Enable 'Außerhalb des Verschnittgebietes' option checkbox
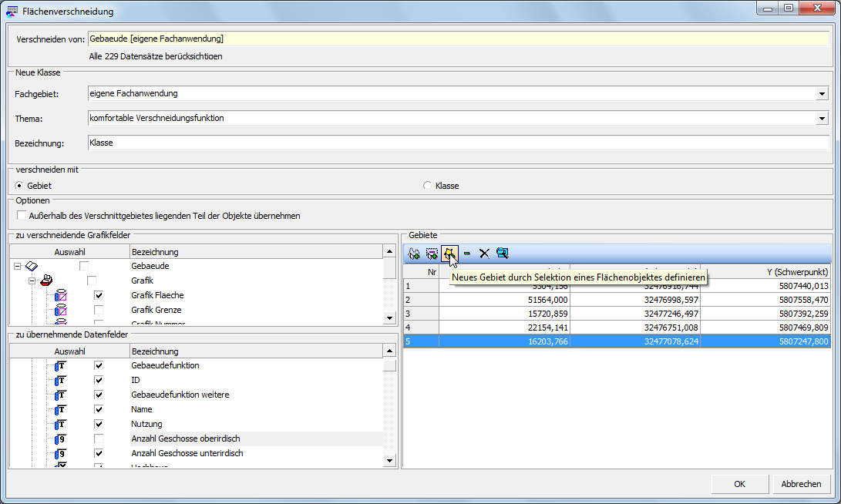 (22, 216)
